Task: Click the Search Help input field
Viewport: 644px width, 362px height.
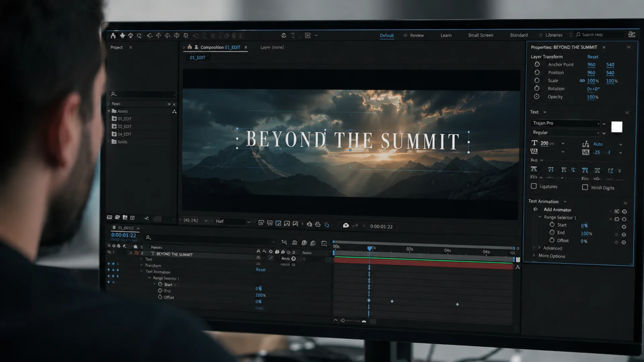Action: (x=600, y=35)
